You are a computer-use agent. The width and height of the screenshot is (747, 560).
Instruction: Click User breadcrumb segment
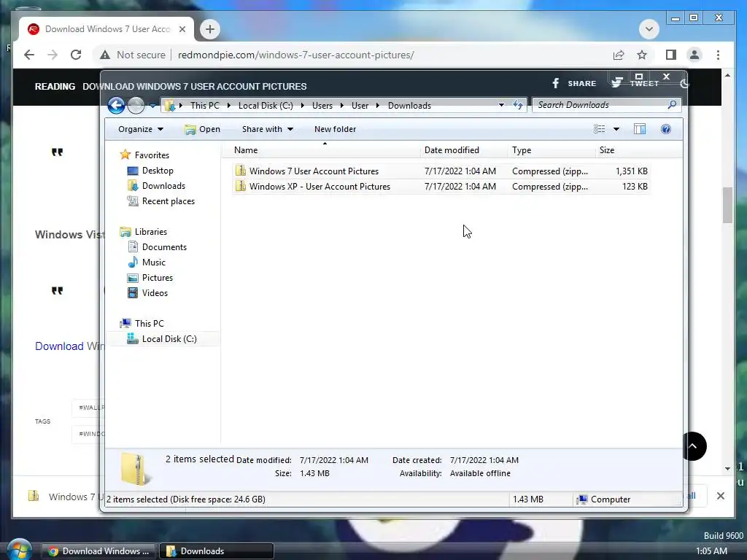[360, 105]
